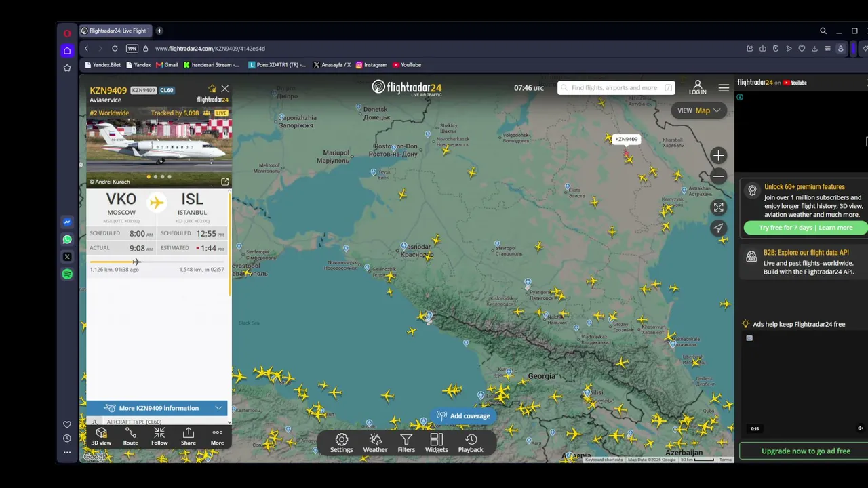This screenshot has height=488, width=868.
Task: Take a snapshot with the camera icon
Action: (763, 49)
